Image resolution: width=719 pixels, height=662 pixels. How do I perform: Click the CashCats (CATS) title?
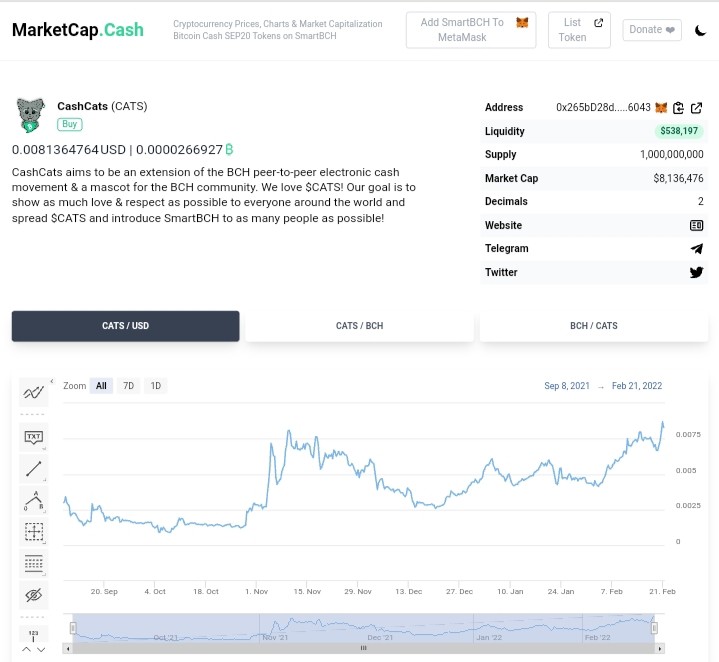[x=102, y=106]
